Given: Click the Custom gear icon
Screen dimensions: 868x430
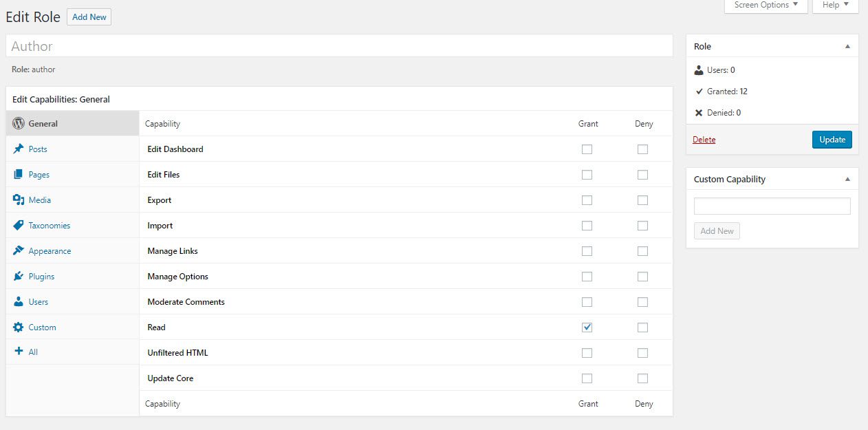Looking at the screenshot, I should (x=19, y=327).
